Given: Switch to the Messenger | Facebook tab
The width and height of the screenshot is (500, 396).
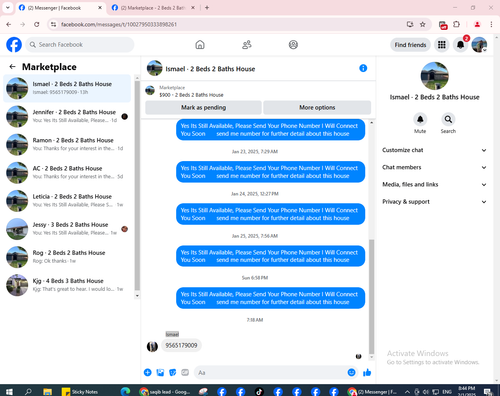Looking at the screenshot, I should pos(60,8).
